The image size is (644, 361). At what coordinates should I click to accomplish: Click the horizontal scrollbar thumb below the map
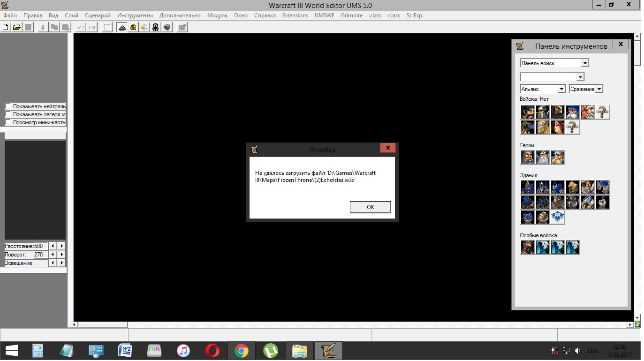[x=103, y=324]
